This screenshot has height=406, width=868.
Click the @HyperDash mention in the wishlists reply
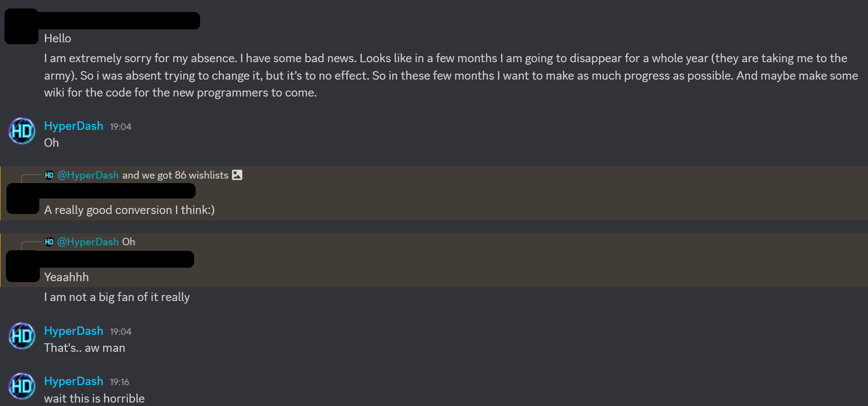click(x=89, y=175)
